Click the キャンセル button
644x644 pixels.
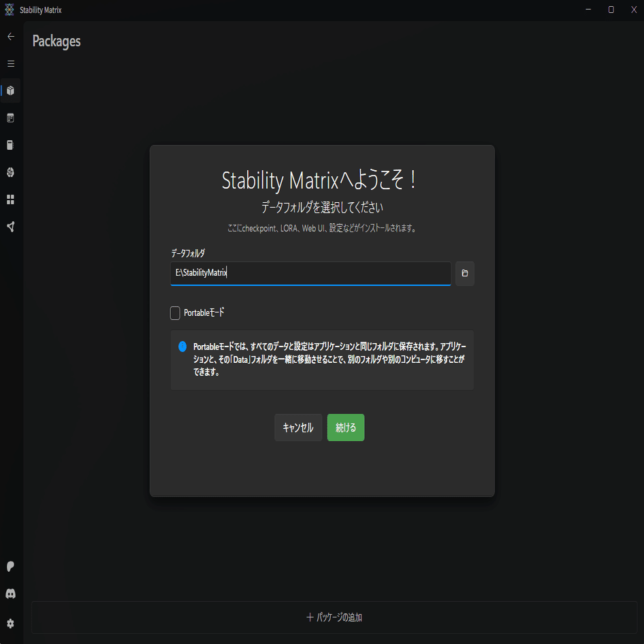point(298,428)
